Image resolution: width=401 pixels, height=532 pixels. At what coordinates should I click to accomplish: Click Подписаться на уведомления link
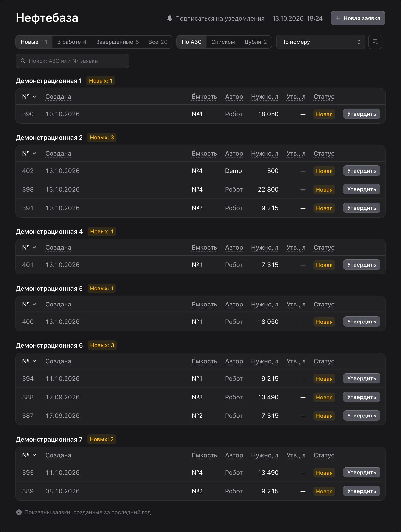[x=219, y=19]
